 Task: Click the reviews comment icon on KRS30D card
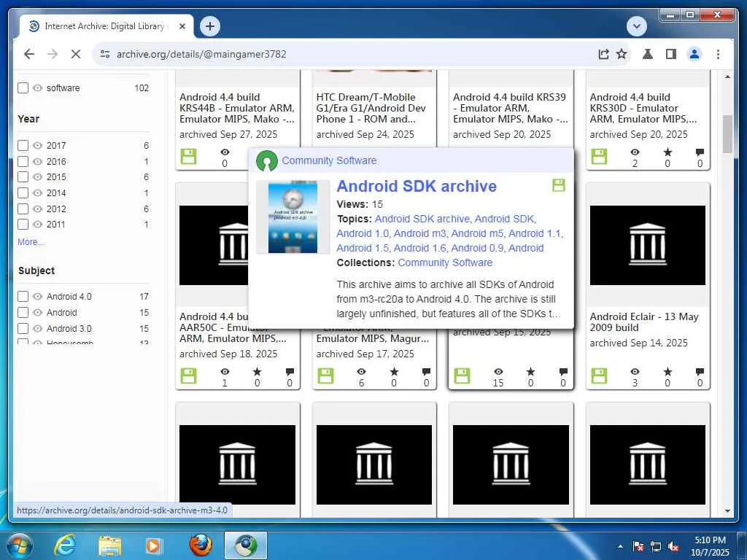tap(700, 152)
